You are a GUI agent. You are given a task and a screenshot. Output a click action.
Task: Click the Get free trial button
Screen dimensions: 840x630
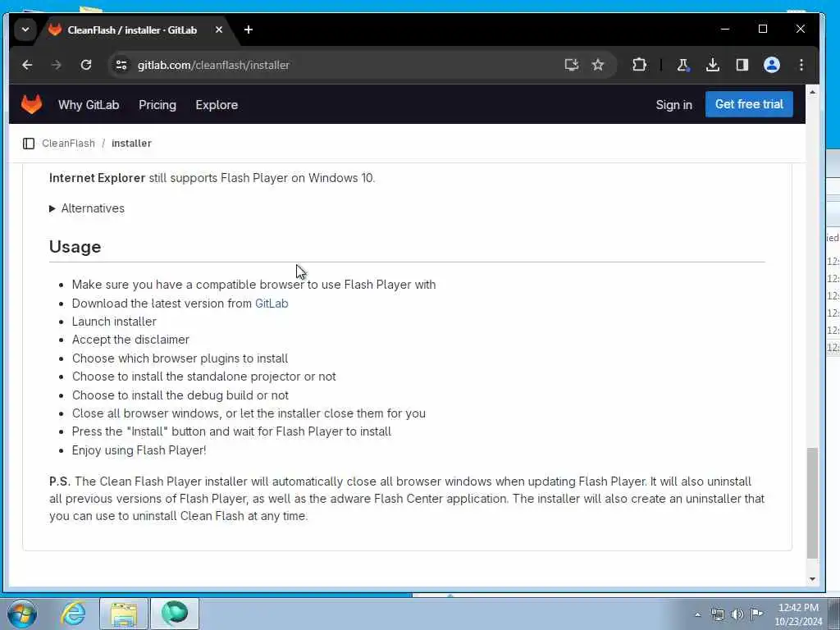(x=749, y=104)
